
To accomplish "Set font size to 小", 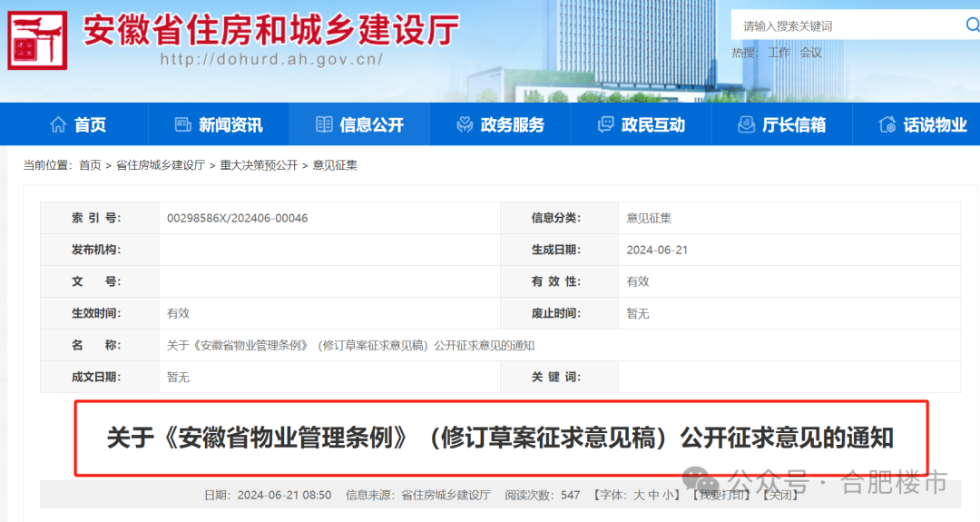I will [668, 495].
